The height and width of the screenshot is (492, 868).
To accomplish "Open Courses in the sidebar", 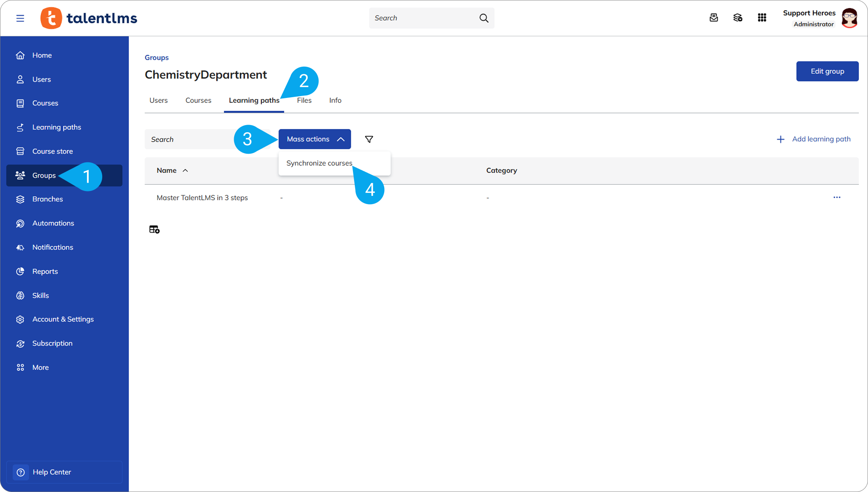I will pyautogui.click(x=64, y=103).
